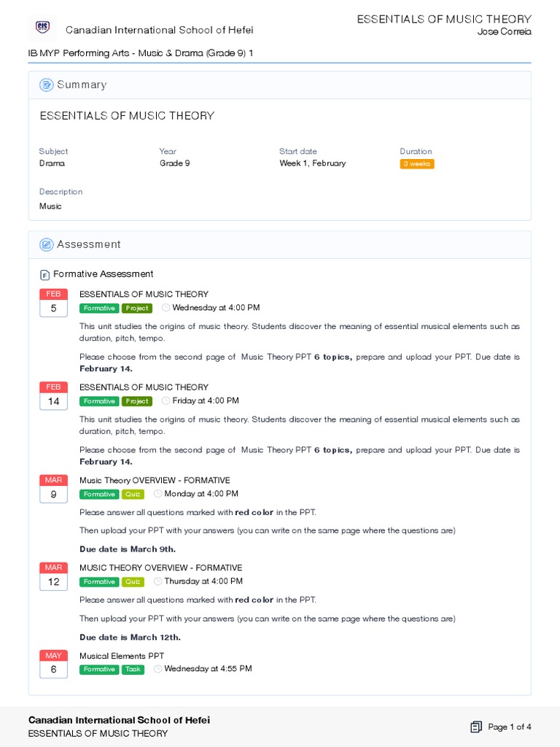Click clock icon beside Friday at 4:00 PM
This screenshot has width=560, height=747.
point(166,401)
